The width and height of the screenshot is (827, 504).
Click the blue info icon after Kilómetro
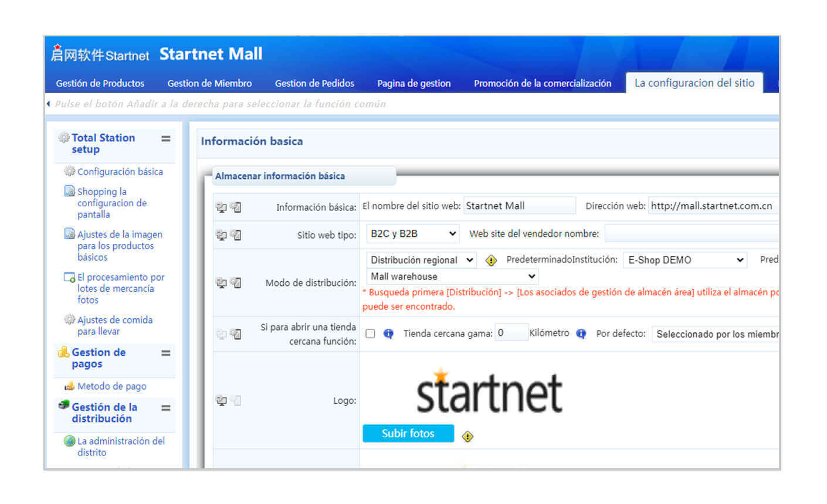coord(581,333)
